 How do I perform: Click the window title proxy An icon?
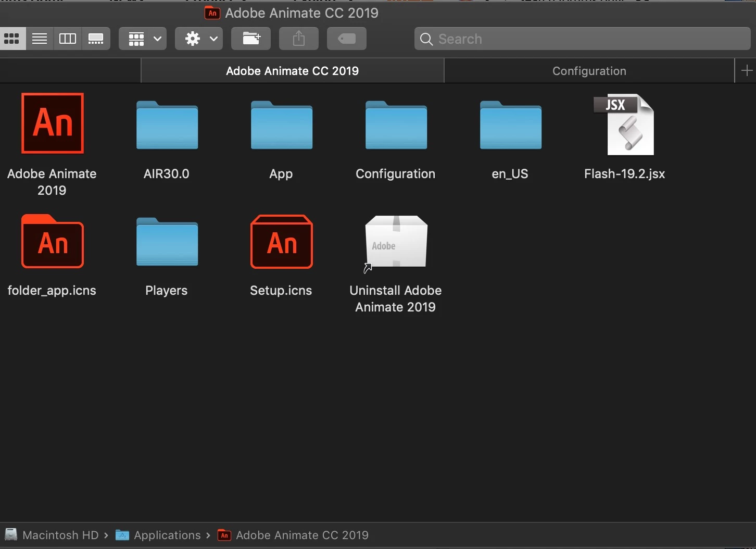click(x=212, y=13)
